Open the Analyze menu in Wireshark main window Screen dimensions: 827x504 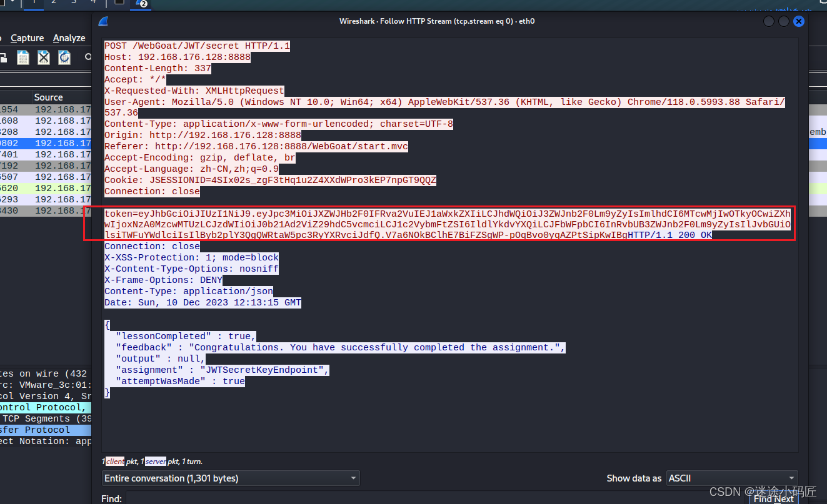click(x=69, y=38)
